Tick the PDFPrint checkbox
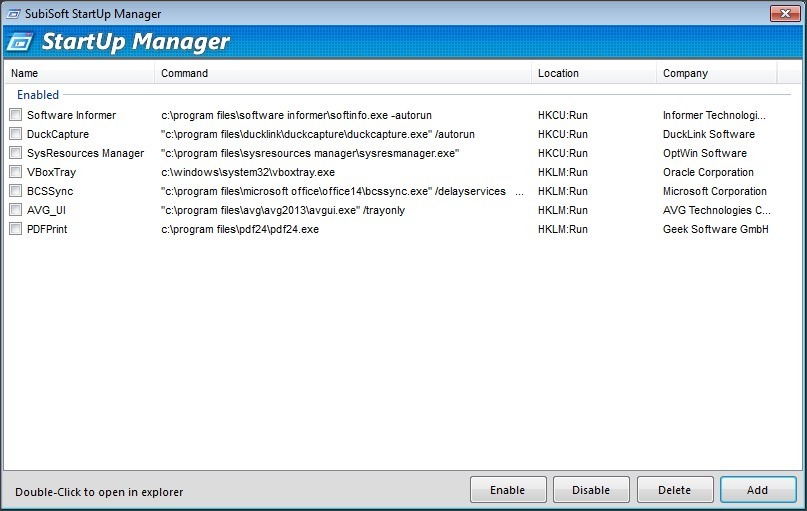The image size is (807, 511). (x=15, y=229)
